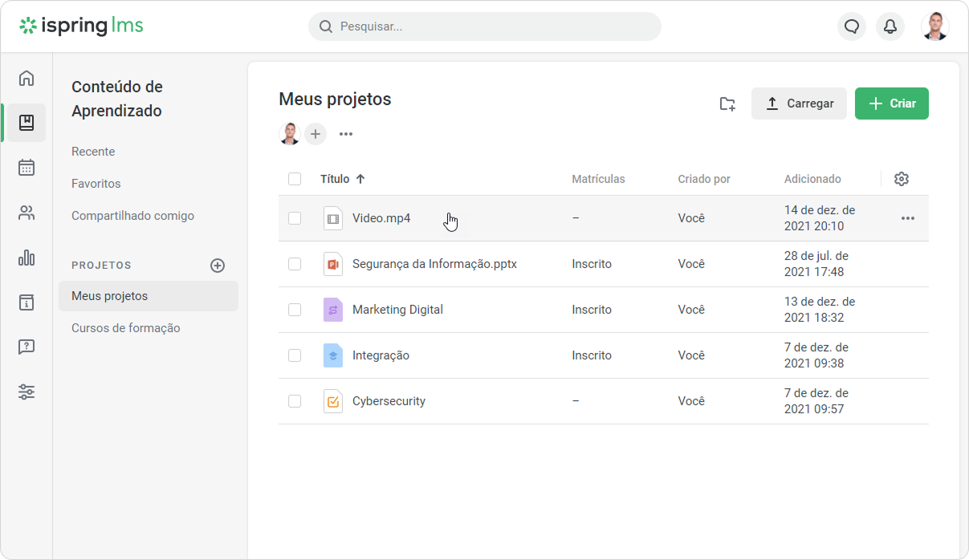Open the table column settings gear
969x560 pixels.
902,179
